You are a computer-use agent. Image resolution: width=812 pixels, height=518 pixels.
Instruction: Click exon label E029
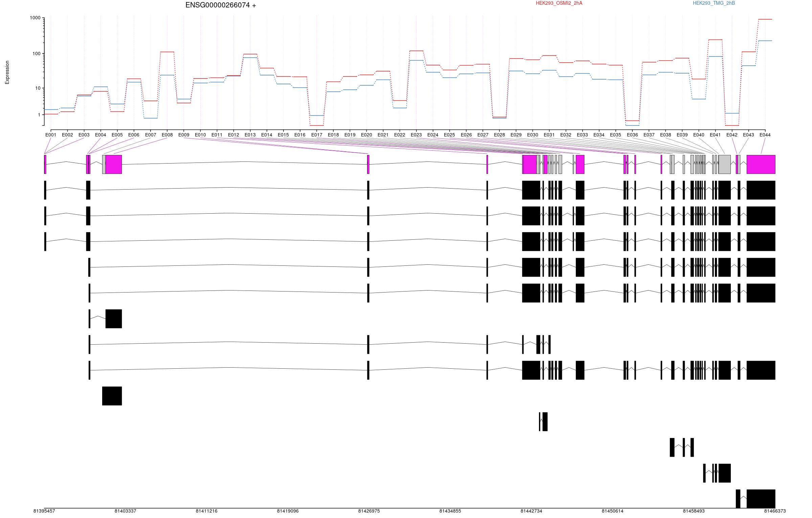[516, 135]
